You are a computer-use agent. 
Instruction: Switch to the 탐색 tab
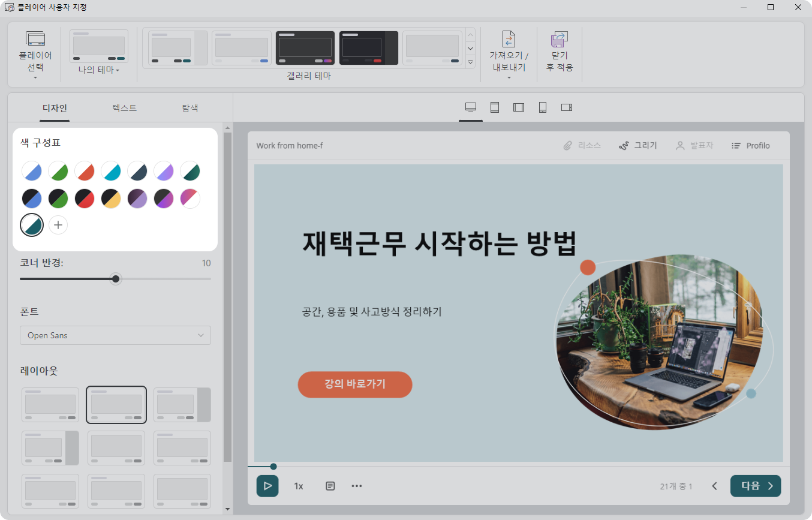[190, 108]
